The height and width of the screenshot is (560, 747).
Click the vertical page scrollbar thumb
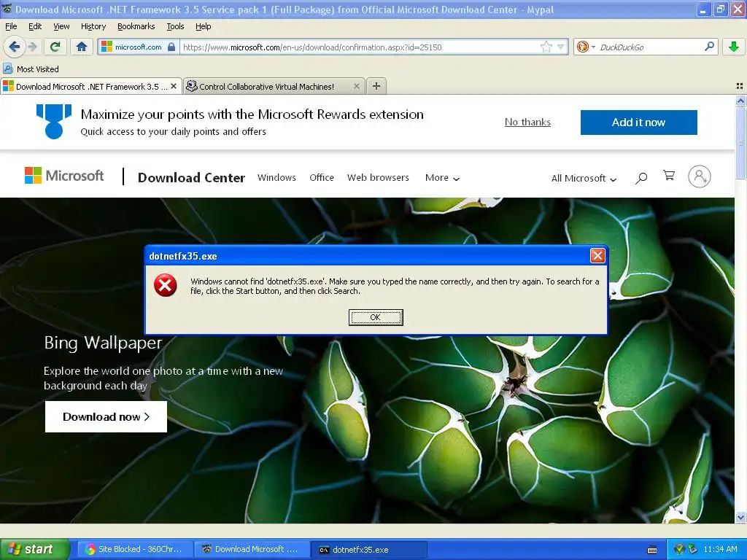coord(740,142)
